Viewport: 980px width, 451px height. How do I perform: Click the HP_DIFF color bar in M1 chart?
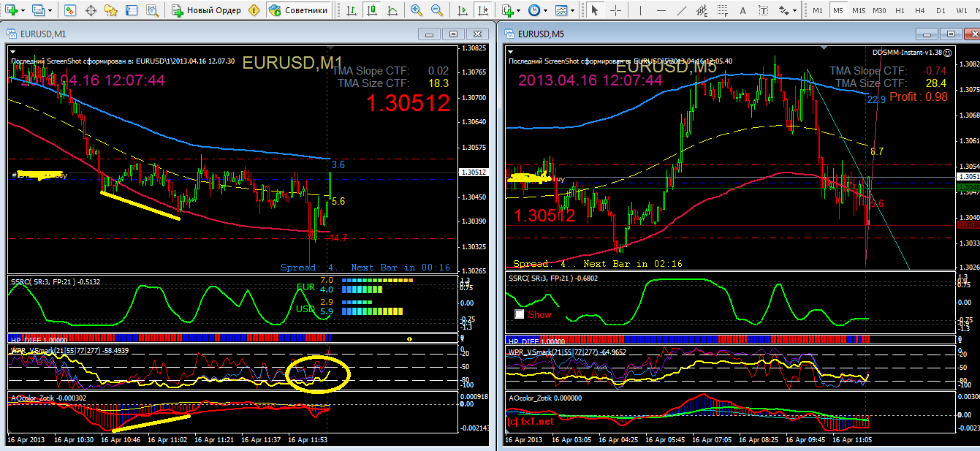pos(170,338)
